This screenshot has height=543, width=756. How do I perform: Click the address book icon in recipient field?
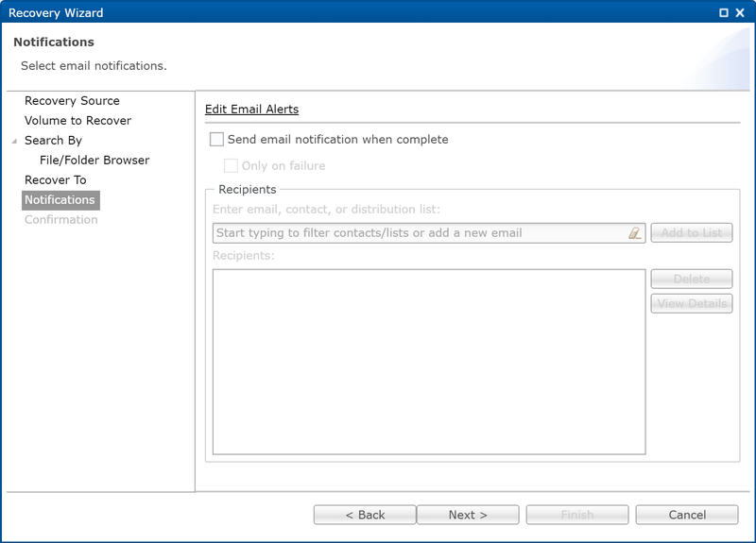[x=634, y=233]
